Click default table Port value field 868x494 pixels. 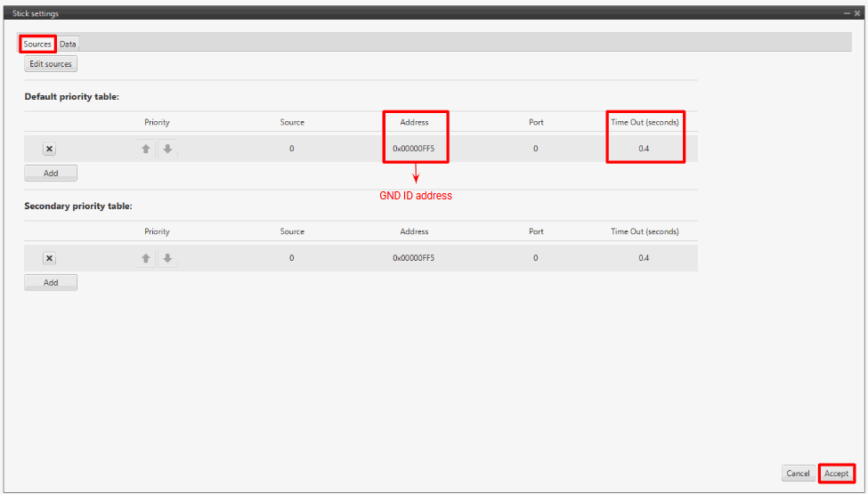[535, 149]
